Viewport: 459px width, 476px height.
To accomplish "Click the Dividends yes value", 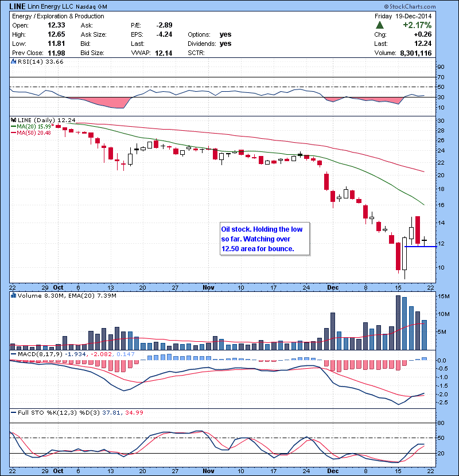I will [225, 44].
